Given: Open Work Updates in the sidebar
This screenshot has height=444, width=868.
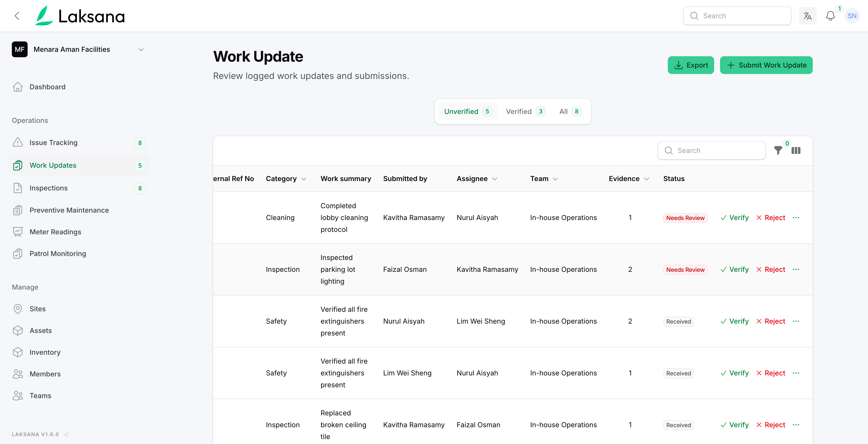Looking at the screenshot, I should (79, 166).
